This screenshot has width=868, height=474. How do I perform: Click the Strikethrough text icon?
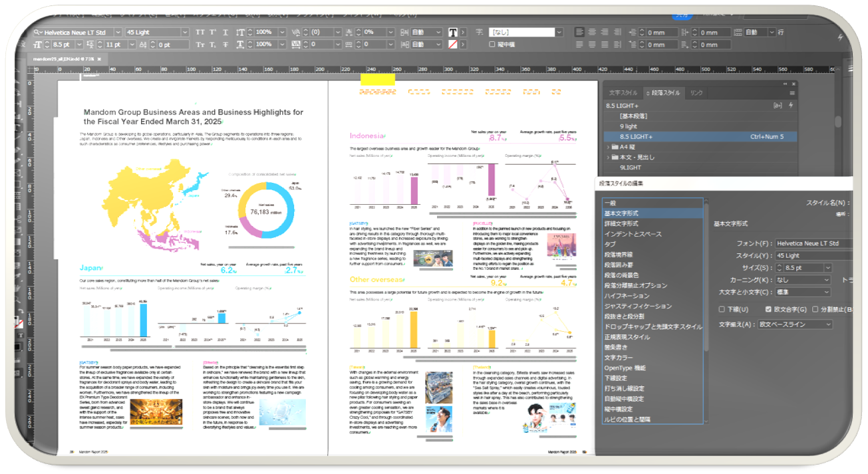[226, 45]
